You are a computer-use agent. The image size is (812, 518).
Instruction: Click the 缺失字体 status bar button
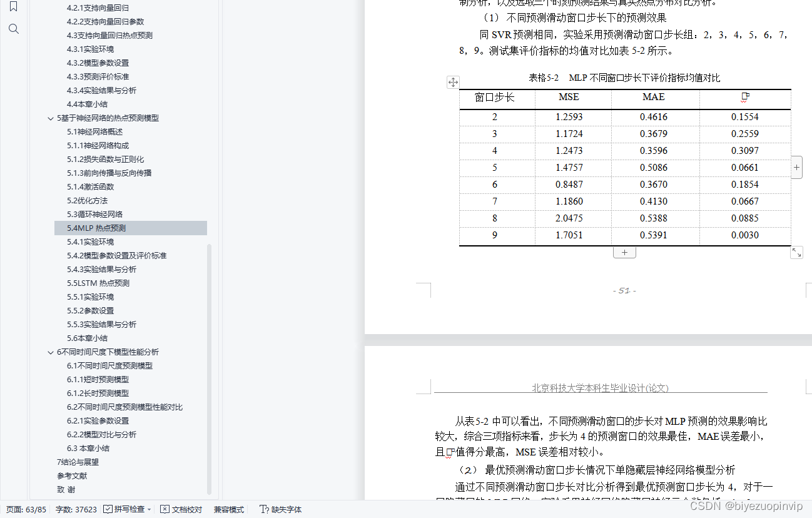coord(280,509)
